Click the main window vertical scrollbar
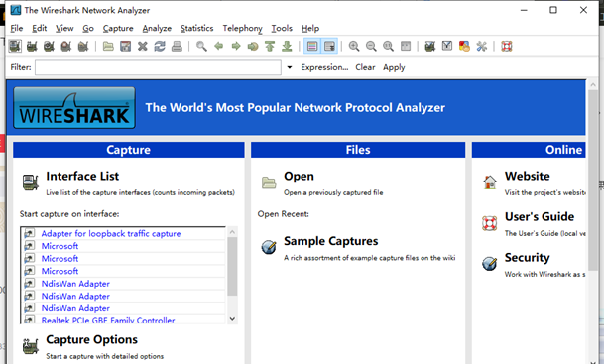 [x=593, y=182]
